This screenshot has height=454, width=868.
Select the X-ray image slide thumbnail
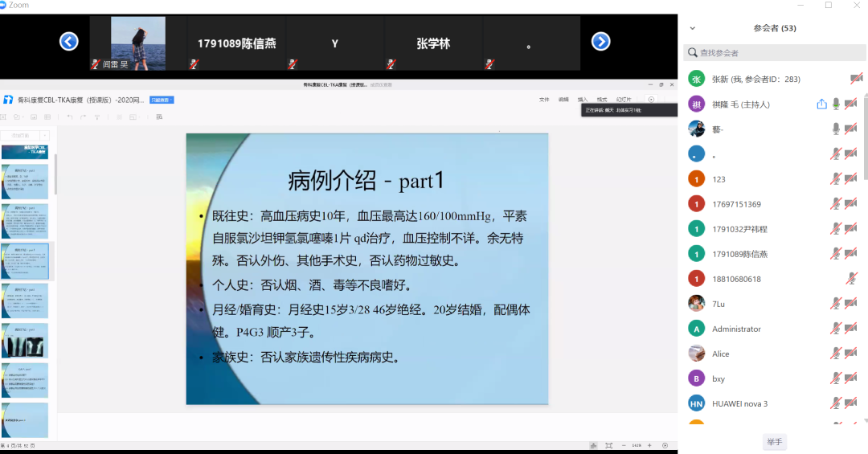point(25,341)
